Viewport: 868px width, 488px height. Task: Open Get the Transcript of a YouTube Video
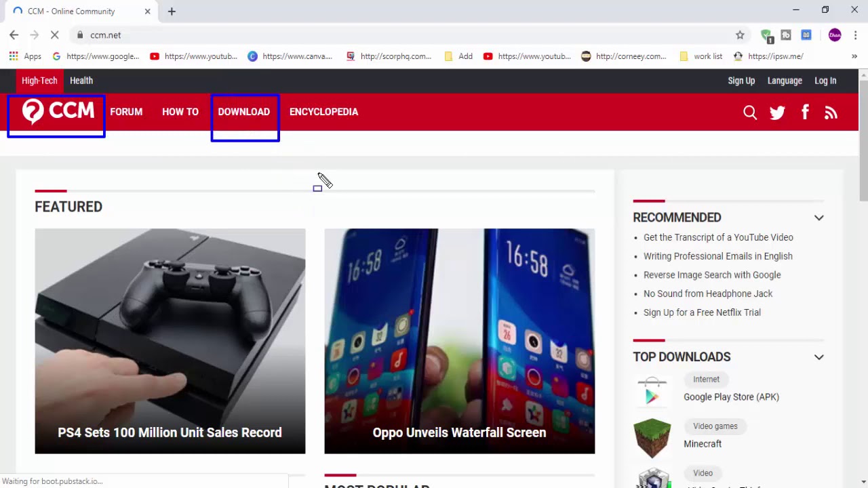click(718, 237)
